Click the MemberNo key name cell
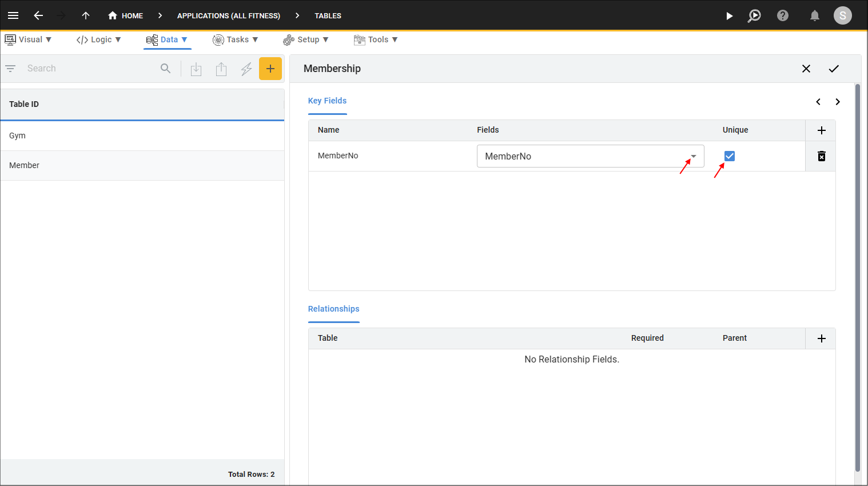The height and width of the screenshot is (486, 868). tap(338, 156)
